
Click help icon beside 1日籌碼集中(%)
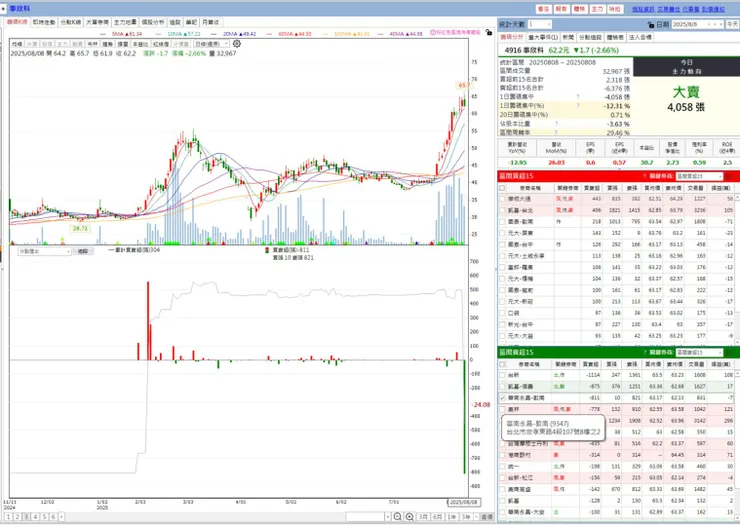point(578,106)
